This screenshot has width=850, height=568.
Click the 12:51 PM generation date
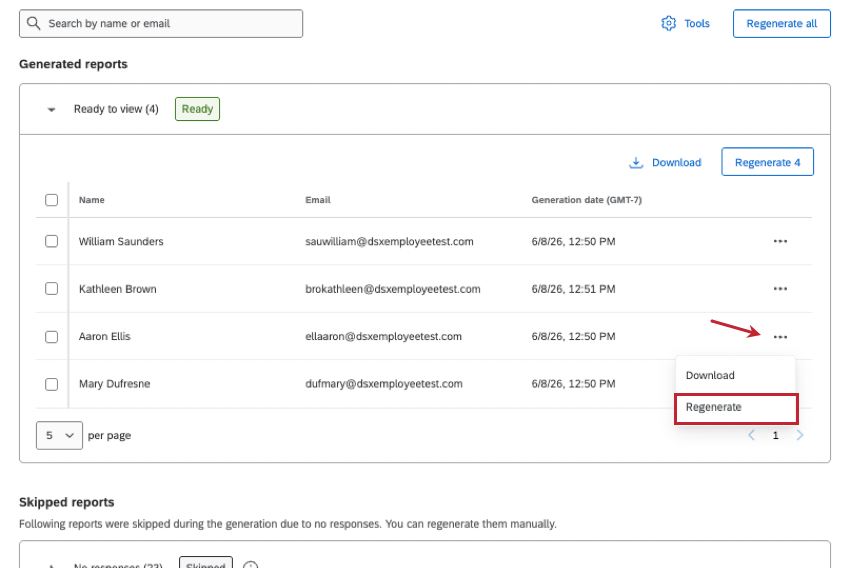pos(574,289)
